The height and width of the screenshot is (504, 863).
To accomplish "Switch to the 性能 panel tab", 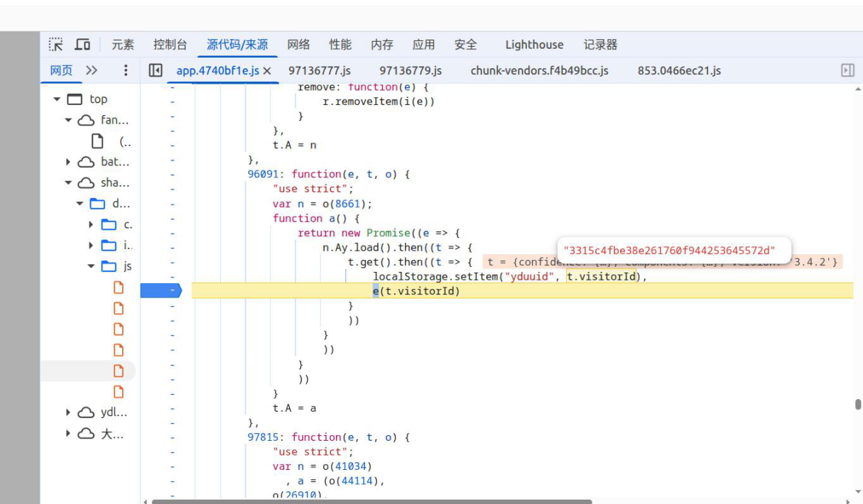I will [340, 45].
